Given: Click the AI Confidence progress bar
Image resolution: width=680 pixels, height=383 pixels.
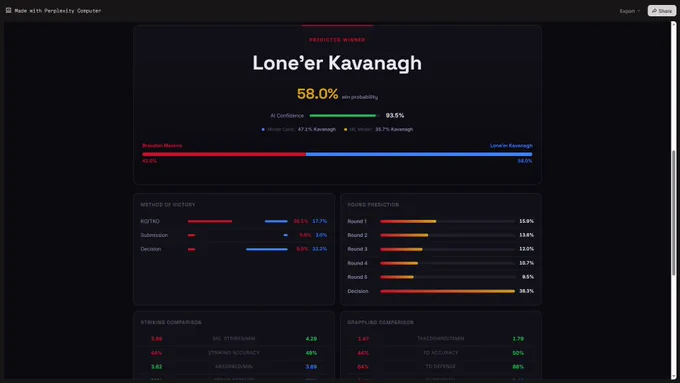Looking at the screenshot, I should 344,115.
